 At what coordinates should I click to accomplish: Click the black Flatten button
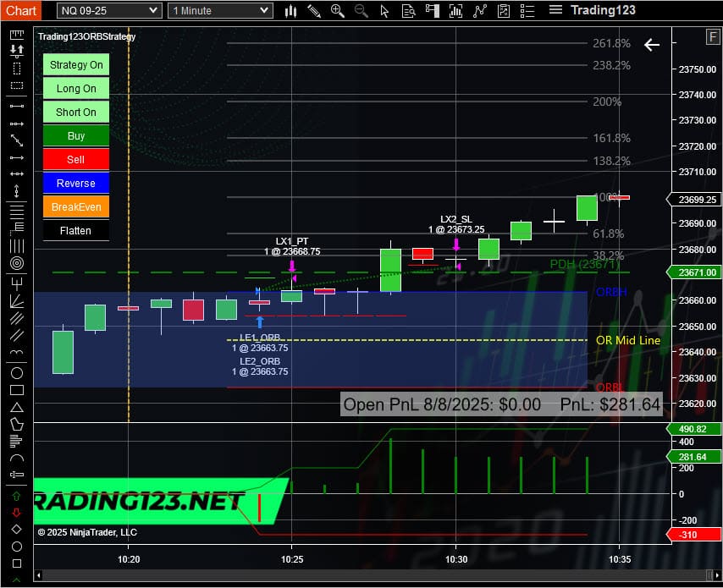(76, 230)
